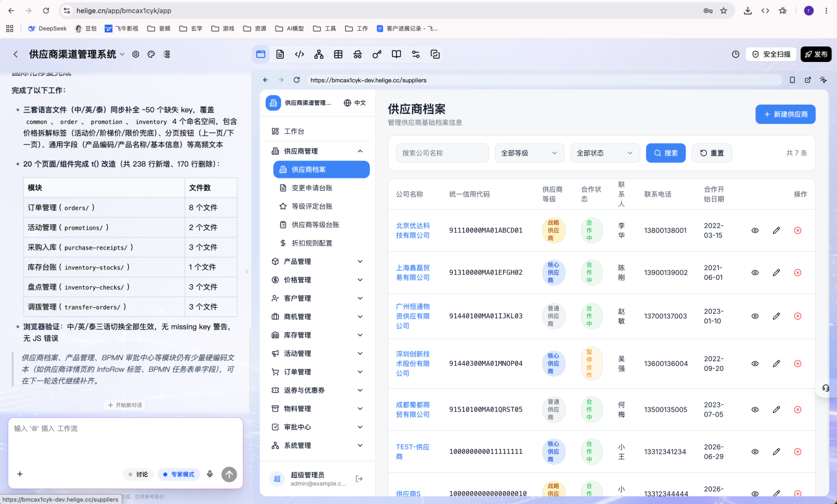Click the black 发布 button
Image resolution: width=837 pixels, height=504 pixels.
coord(816,54)
